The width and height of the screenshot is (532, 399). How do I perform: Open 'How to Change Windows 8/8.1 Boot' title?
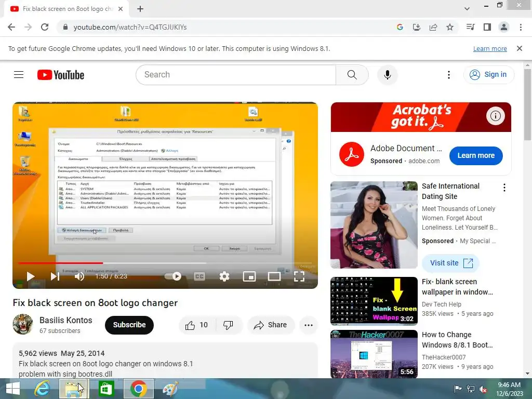(x=457, y=340)
